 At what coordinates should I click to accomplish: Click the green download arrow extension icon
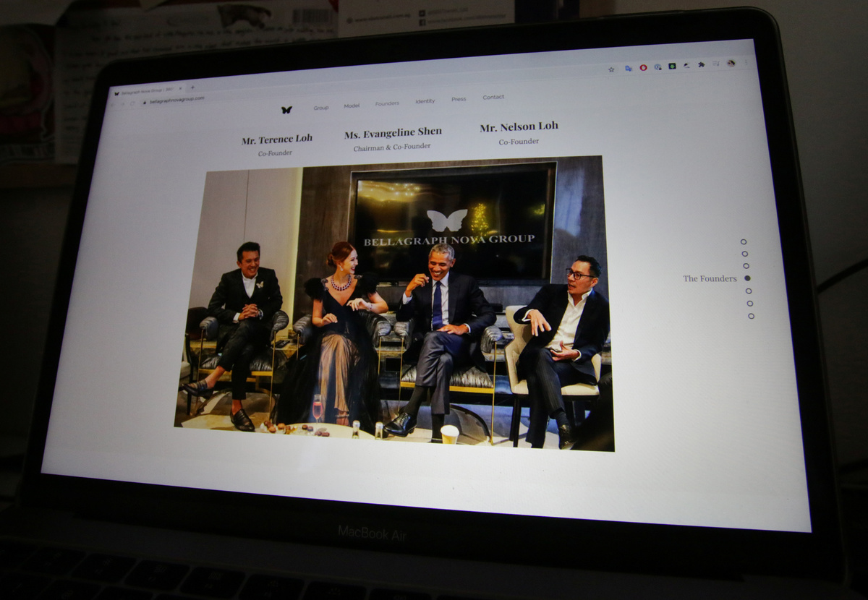pyautogui.click(x=672, y=67)
